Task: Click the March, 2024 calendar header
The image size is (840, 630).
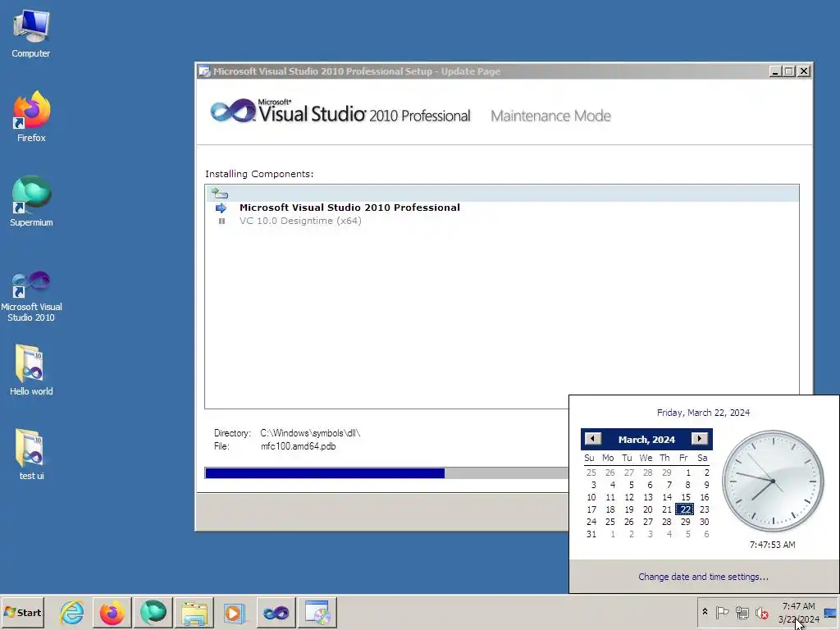Action: [x=646, y=440]
